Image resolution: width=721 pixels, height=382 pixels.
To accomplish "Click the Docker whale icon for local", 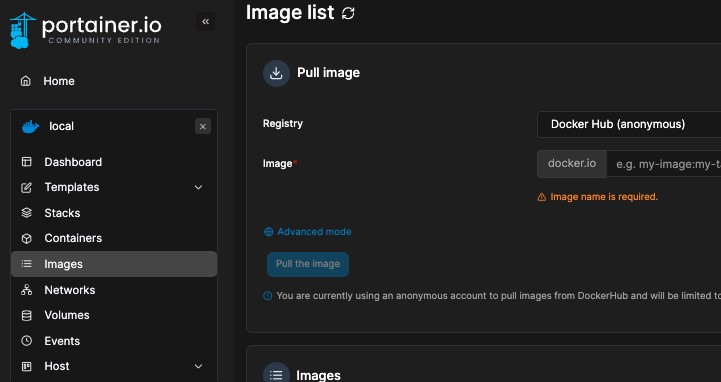I will (x=30, y=126).
